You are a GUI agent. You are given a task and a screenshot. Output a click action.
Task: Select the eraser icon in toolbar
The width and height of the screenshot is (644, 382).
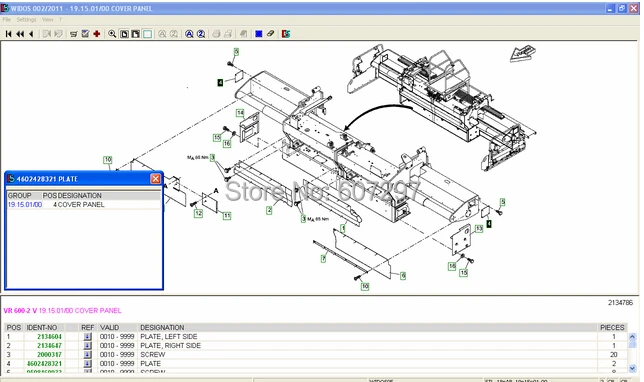click(x=270, y=34)
